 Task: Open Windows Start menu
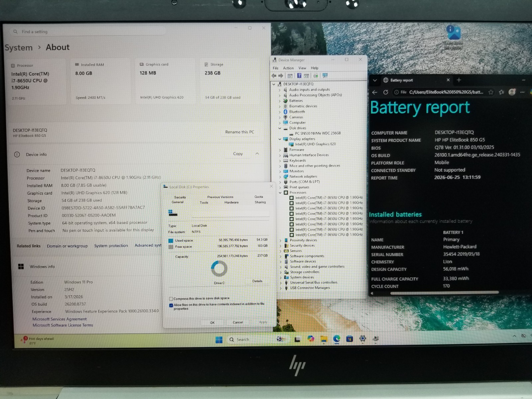(219, 339)
